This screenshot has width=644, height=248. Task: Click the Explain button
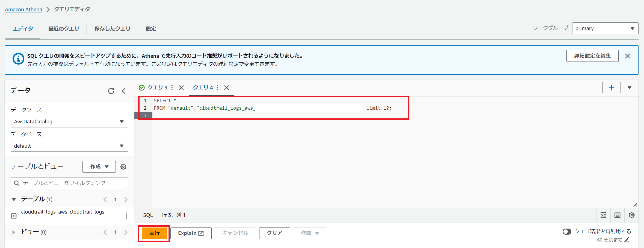click(x=191, y=233)
